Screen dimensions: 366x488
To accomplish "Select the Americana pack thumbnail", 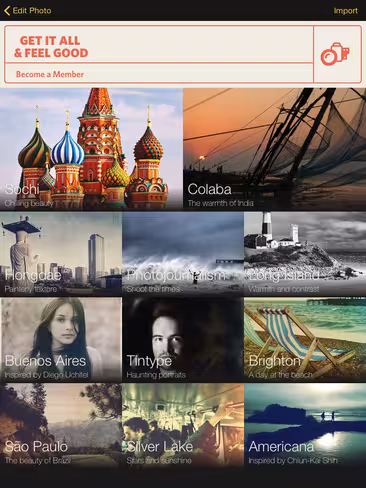I will (x=305, y=425).
